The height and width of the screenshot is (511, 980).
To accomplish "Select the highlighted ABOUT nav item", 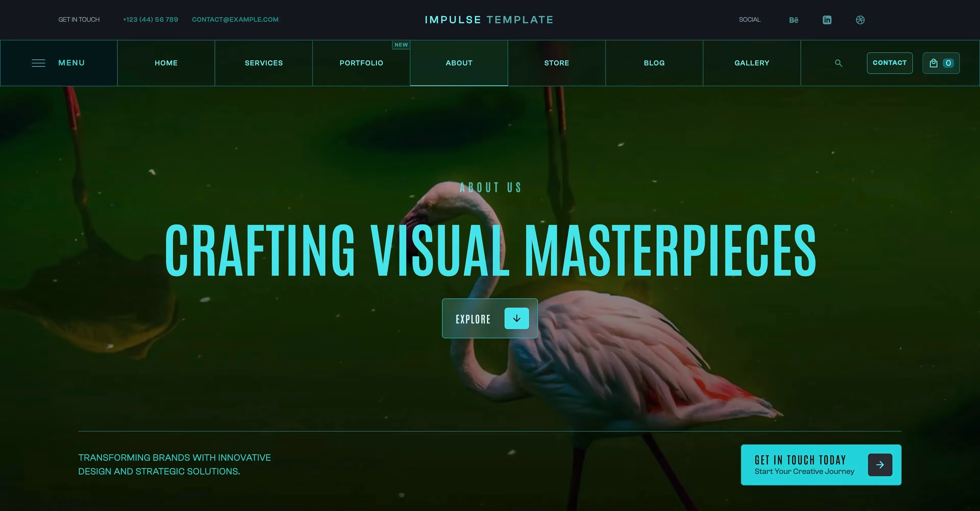I will click(x=459, y=63).
